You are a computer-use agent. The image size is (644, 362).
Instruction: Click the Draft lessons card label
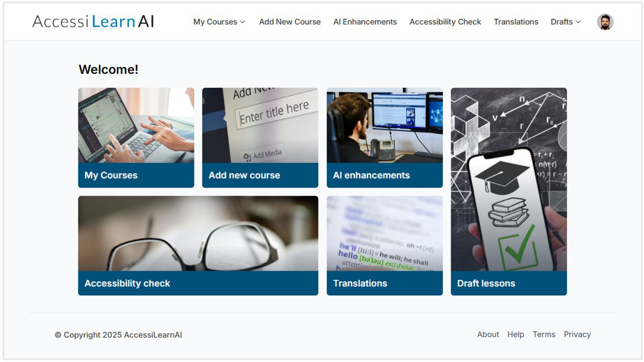point(486,283)
